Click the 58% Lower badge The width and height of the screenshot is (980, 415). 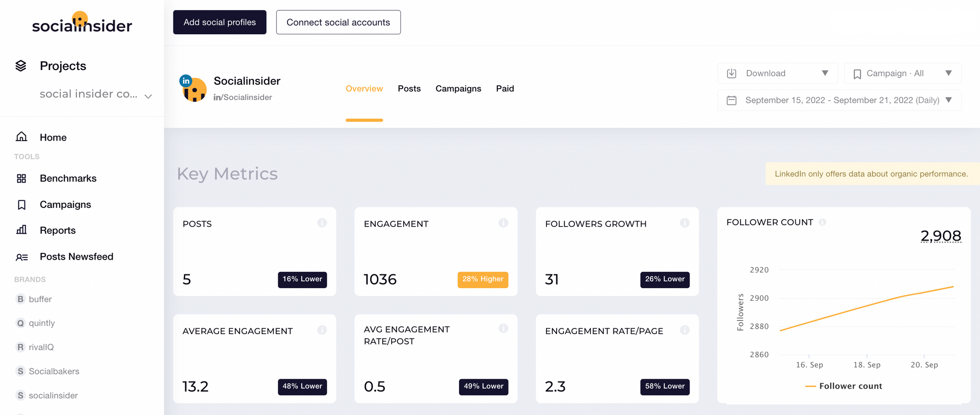[x=665, y=387]
